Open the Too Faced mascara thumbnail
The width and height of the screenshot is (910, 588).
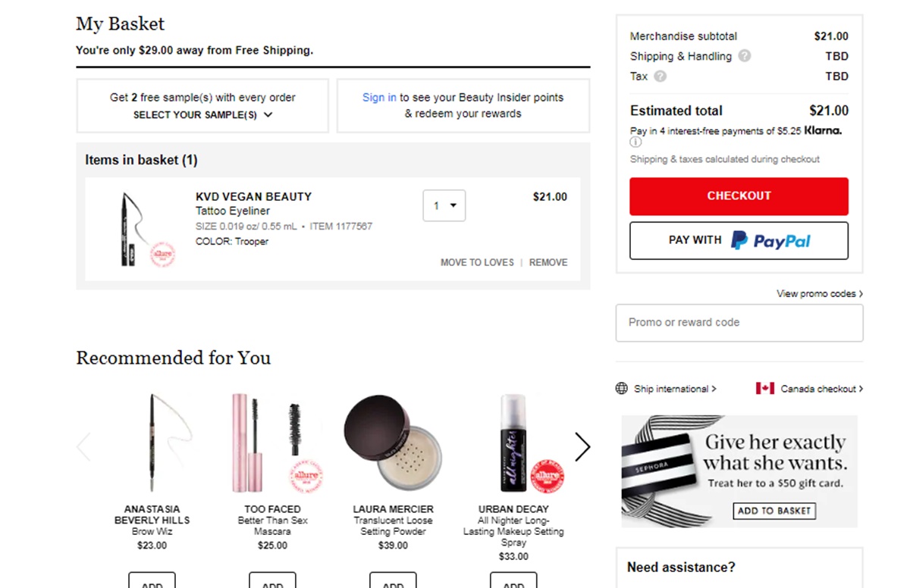tap(272, 443)
